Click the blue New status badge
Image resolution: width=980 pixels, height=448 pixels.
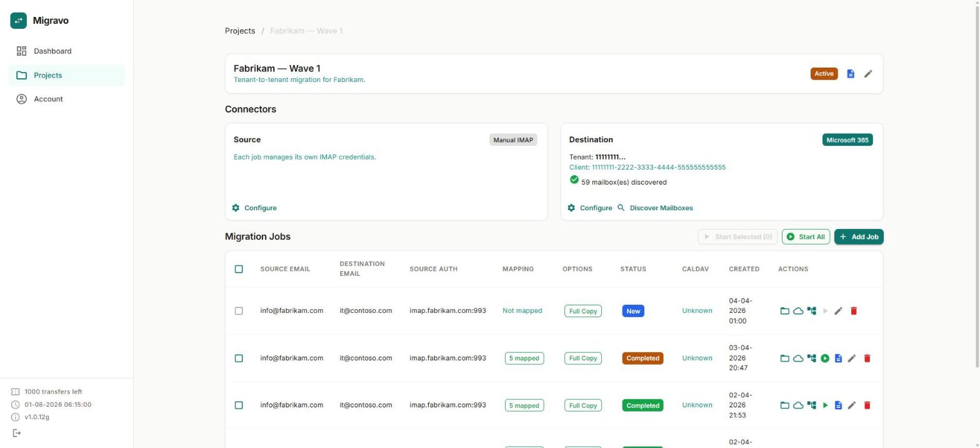click(633, 311)
